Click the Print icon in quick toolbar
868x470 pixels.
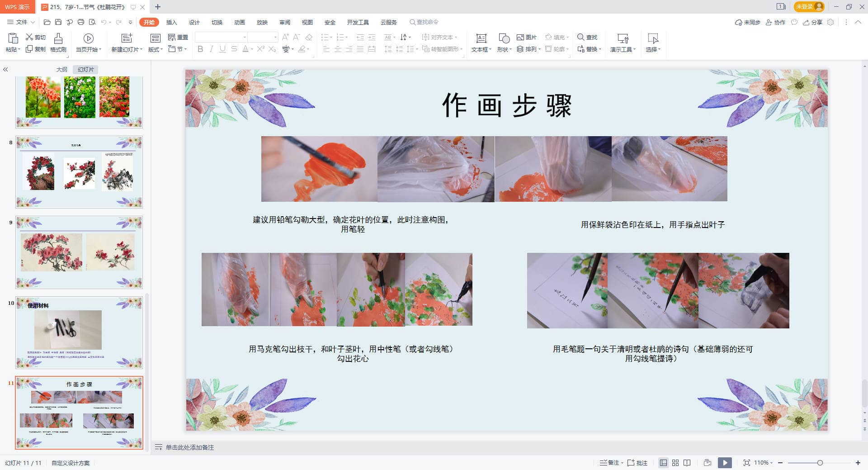(x=81, y=22)
